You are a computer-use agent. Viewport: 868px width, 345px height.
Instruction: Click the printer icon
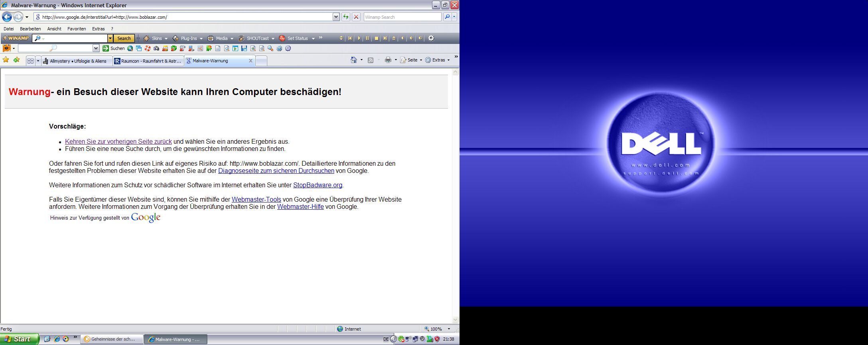point(388,60)
